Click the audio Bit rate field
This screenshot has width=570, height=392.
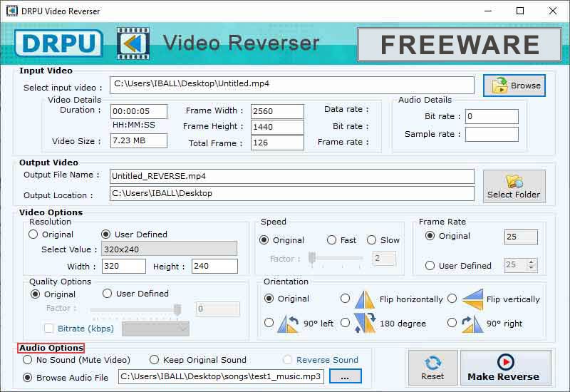492,116
